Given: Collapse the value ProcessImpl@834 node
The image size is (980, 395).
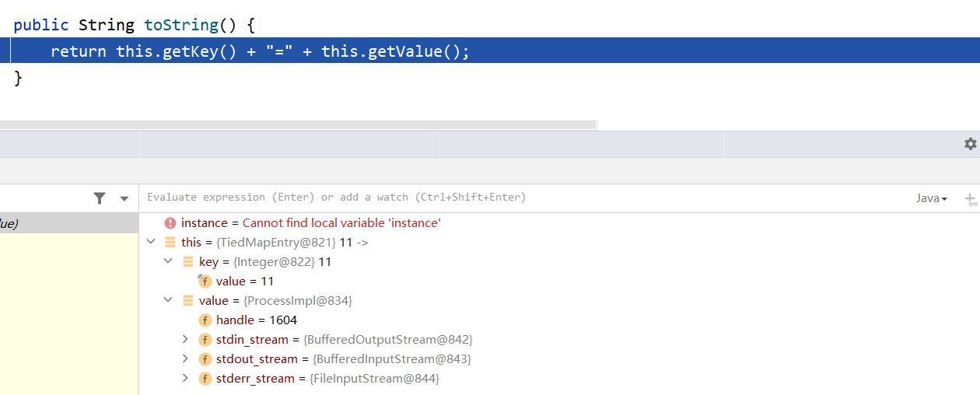Looking at the screenshot, I should click(168, 301).
